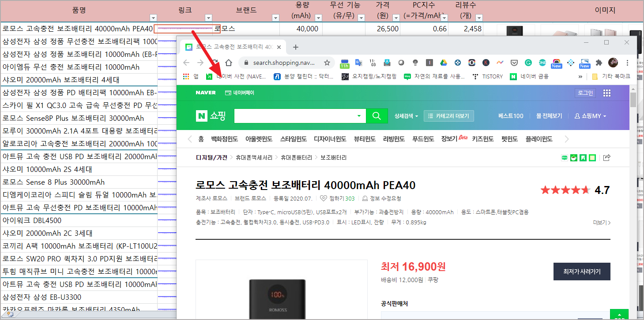This screenshot has width=644, height=320.
Task: Click the green search magnifier button
Action: pos(377,116)
